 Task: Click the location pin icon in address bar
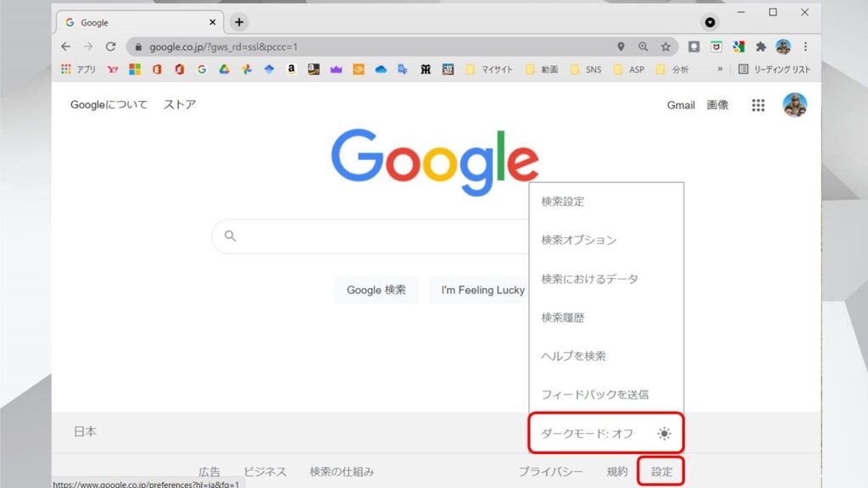tap(620, 47)
